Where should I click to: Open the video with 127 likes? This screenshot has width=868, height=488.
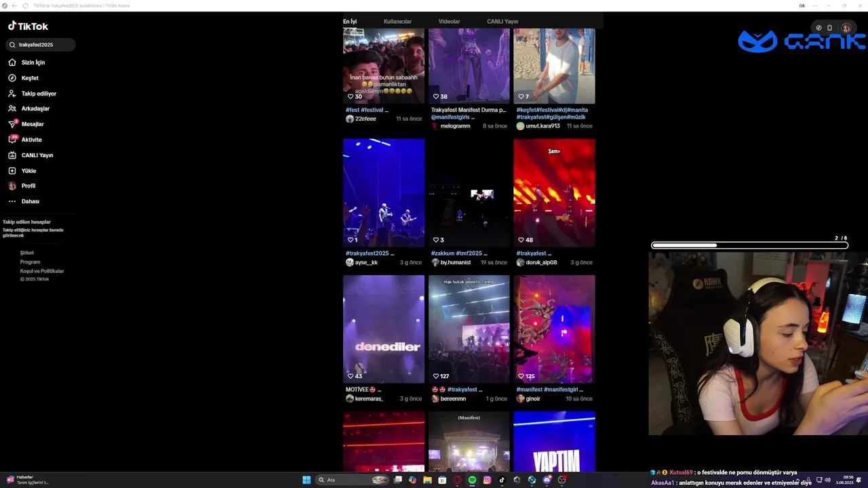pyautogui.click(x=469, y=329)
